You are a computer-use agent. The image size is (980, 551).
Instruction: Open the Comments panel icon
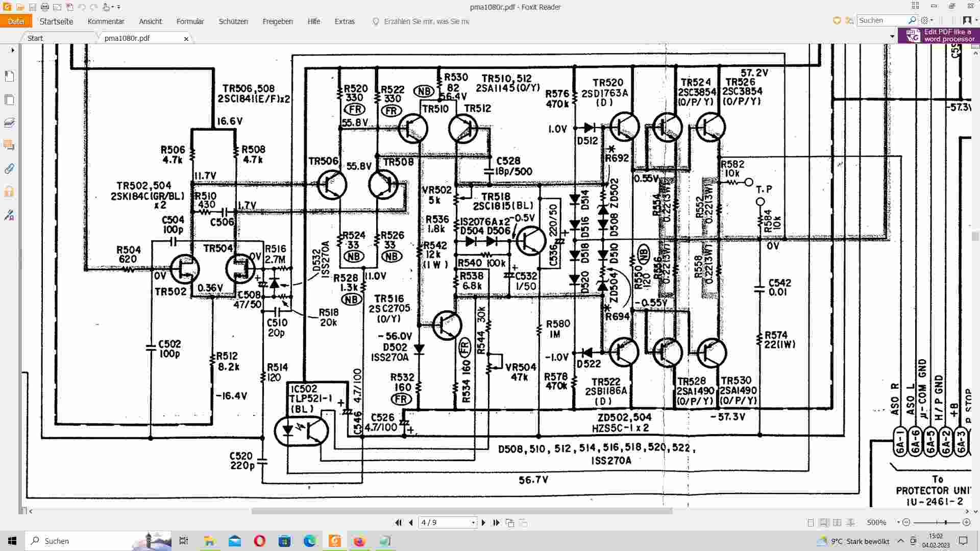pos(9,145)
